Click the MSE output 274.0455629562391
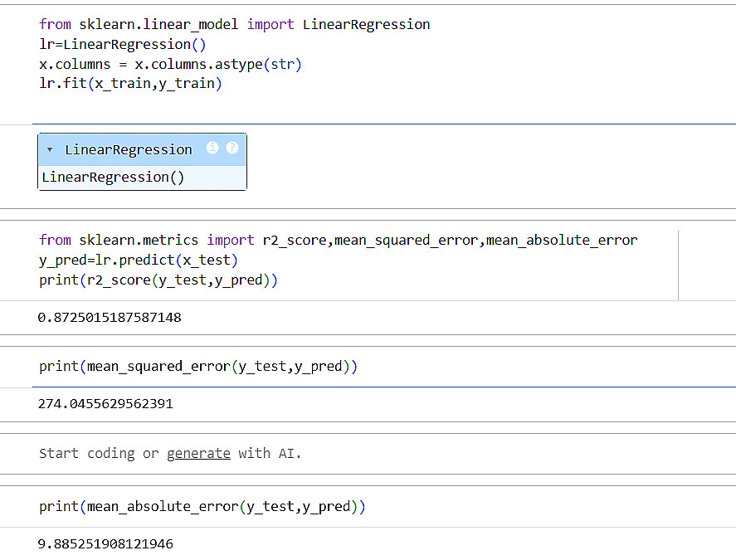 click(x=105, y=404)
